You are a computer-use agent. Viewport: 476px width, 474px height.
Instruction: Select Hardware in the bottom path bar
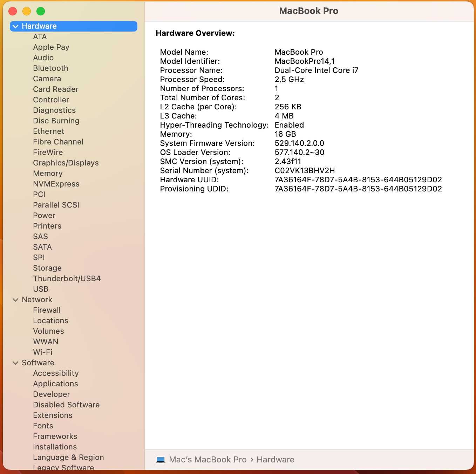click(x=276, y=460)
